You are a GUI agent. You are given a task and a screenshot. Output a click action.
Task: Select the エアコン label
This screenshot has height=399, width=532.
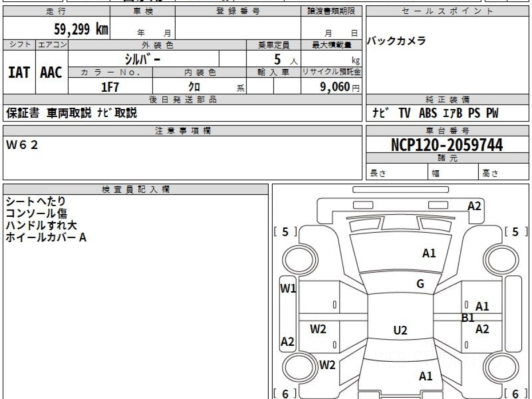tap(52, 45)
